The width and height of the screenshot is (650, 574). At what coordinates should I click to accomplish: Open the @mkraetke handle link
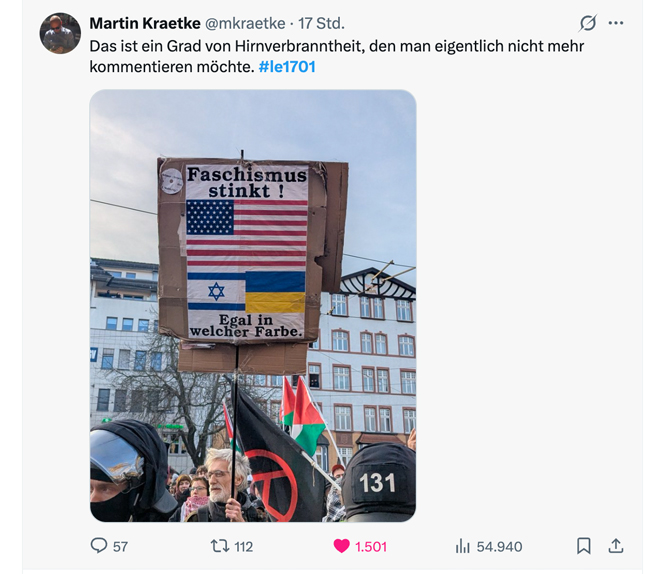point(245,24)
